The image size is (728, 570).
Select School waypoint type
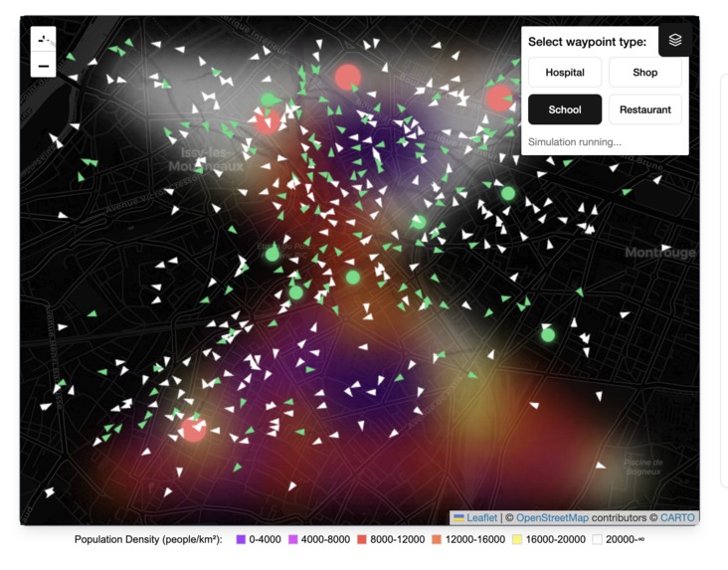pyautogui.click(x=565, y=109)
